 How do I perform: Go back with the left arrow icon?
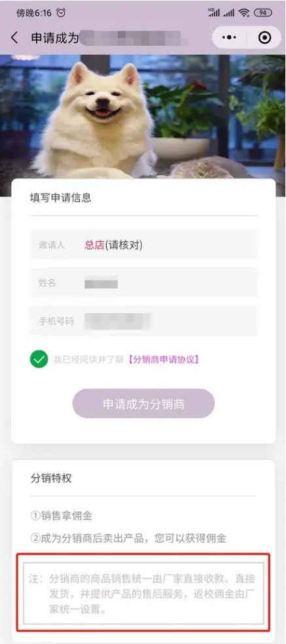click(x=14, y=38)
